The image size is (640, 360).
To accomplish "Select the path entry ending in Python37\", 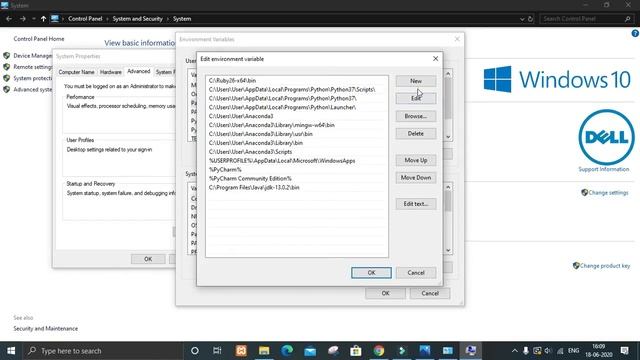I will [297, 98].
